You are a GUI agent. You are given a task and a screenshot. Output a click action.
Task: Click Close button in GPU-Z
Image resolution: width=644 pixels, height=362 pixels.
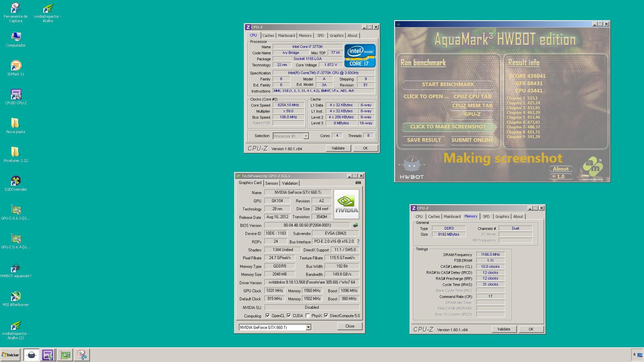click(x=350, y=326)
